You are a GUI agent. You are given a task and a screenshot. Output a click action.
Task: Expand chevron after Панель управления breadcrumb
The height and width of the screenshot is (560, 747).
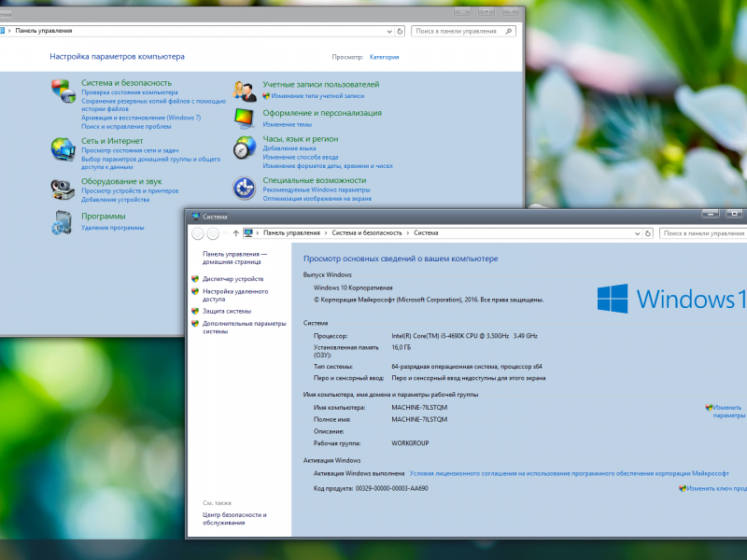tap(326, 232)
